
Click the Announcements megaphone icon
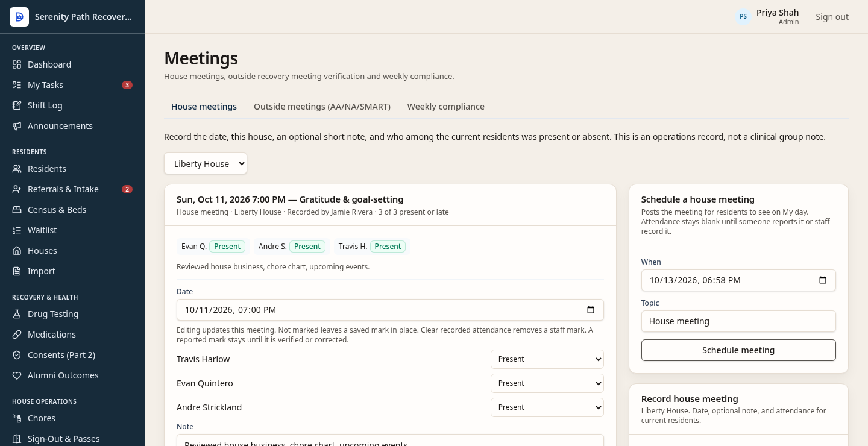click(x=17, y=126)
